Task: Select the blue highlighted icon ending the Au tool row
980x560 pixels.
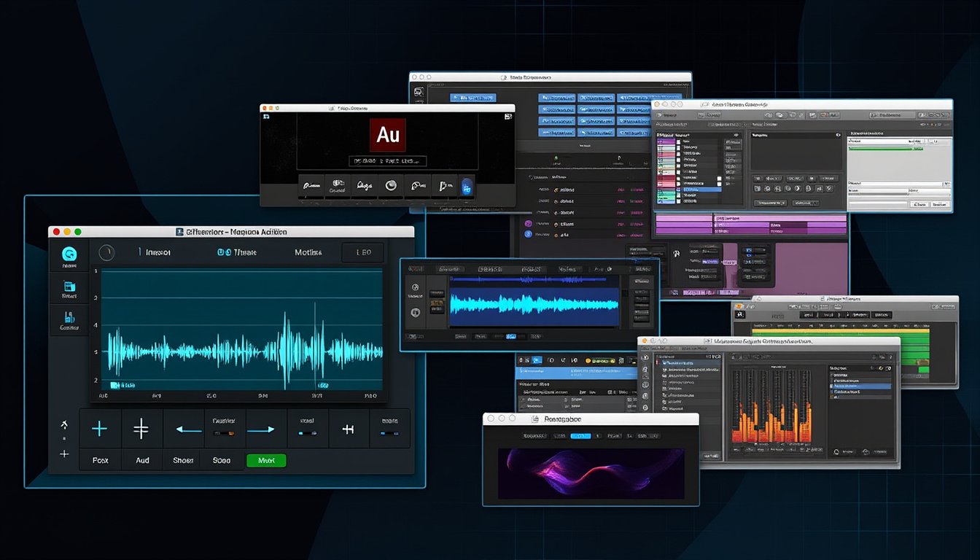Action: [x=467, y=187]
